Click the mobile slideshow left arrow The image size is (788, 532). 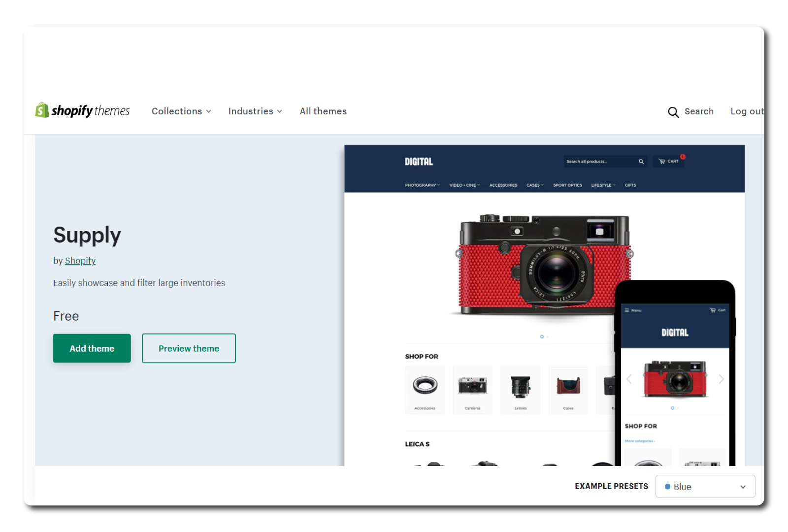(x=629, y=379)
